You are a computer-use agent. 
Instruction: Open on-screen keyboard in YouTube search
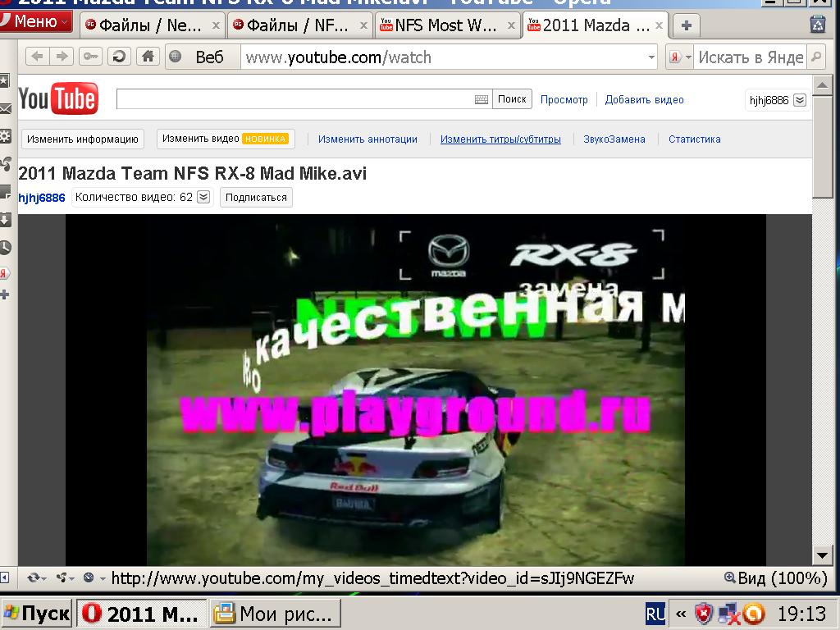[x=481, y=99]
